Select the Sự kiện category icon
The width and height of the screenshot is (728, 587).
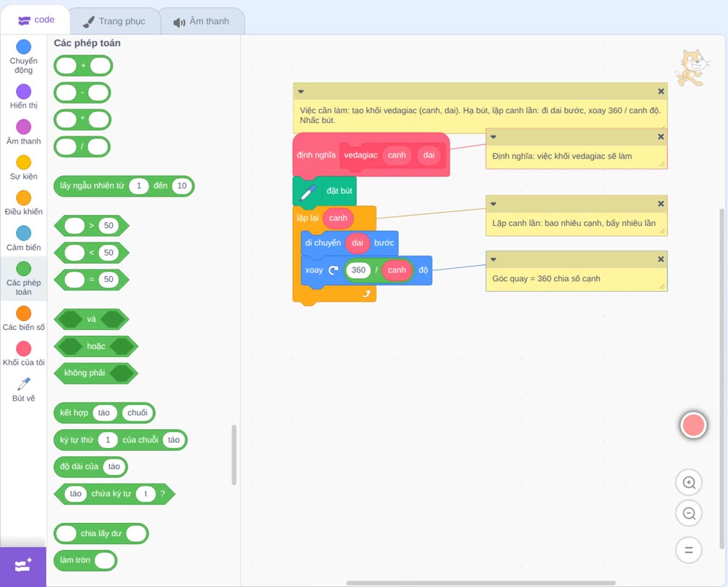[23, 162]
